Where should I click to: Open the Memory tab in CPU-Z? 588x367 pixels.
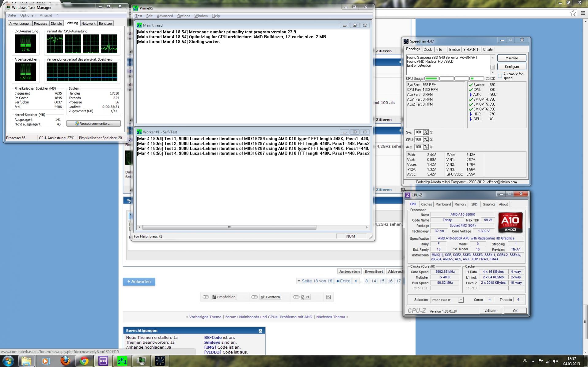[x=460, y=204]
